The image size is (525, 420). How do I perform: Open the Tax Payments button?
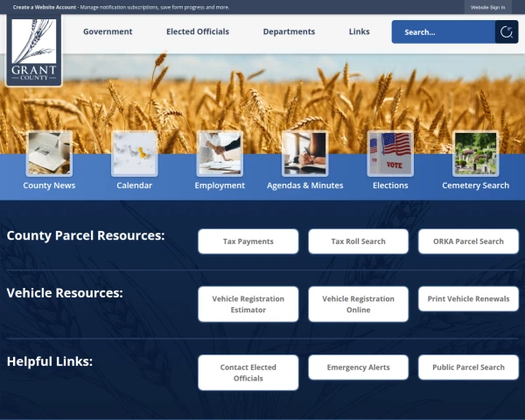248,241
